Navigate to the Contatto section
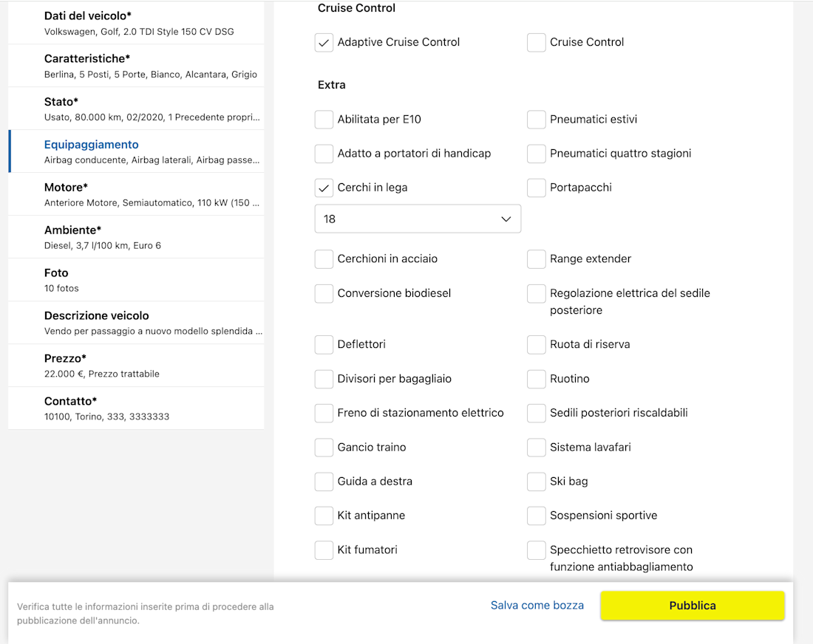Viewport: 813px width, 644px height. click(136, 408)
